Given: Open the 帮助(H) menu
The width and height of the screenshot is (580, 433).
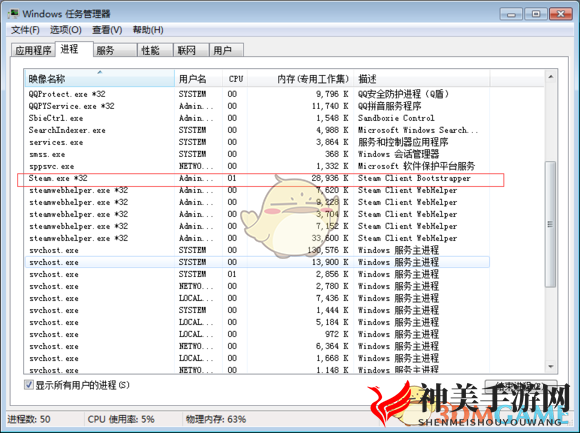Looking at the screenshot, I should point(148,30).
